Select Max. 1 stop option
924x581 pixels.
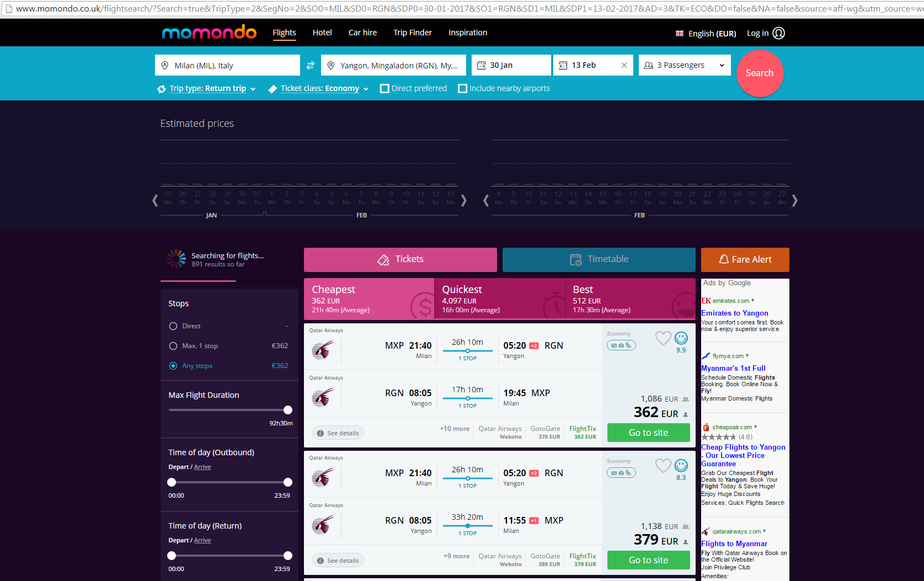coord(173,346)
